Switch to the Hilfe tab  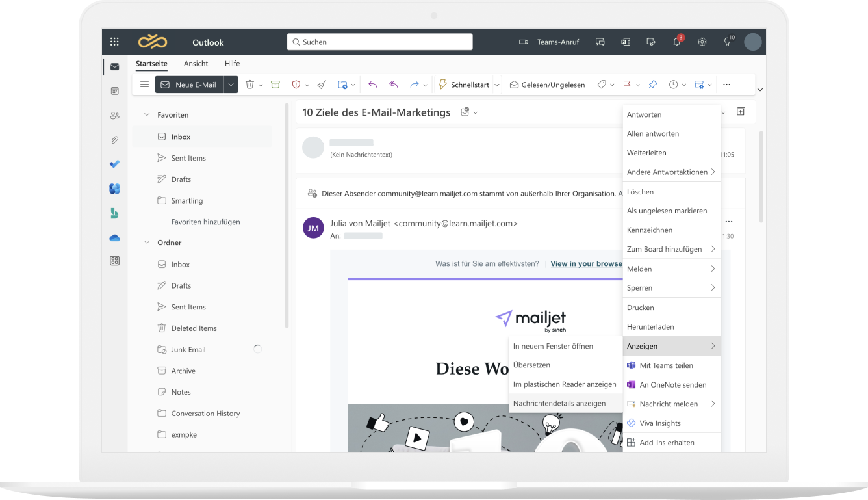pos(233,64)
